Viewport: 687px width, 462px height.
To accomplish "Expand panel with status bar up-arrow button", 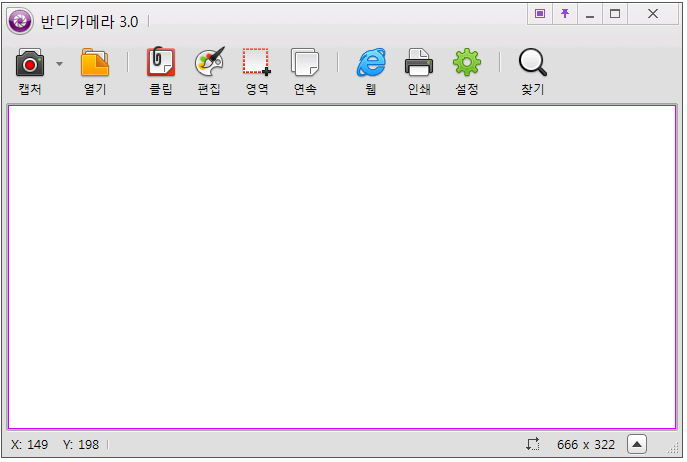I will coord(637,444).
